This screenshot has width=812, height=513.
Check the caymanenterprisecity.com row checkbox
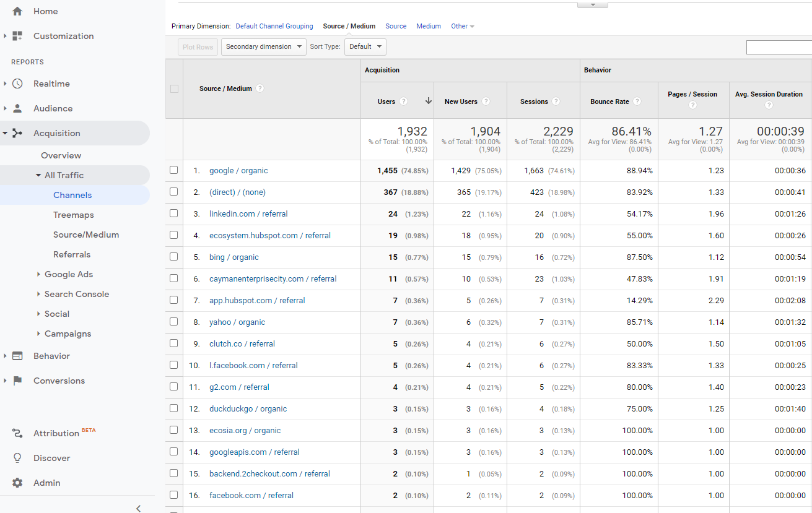pyautogui.click(x=174, y=278)
